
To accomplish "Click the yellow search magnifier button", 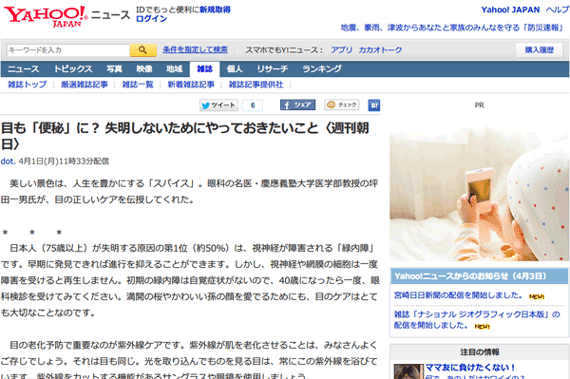I will point(143,50).
